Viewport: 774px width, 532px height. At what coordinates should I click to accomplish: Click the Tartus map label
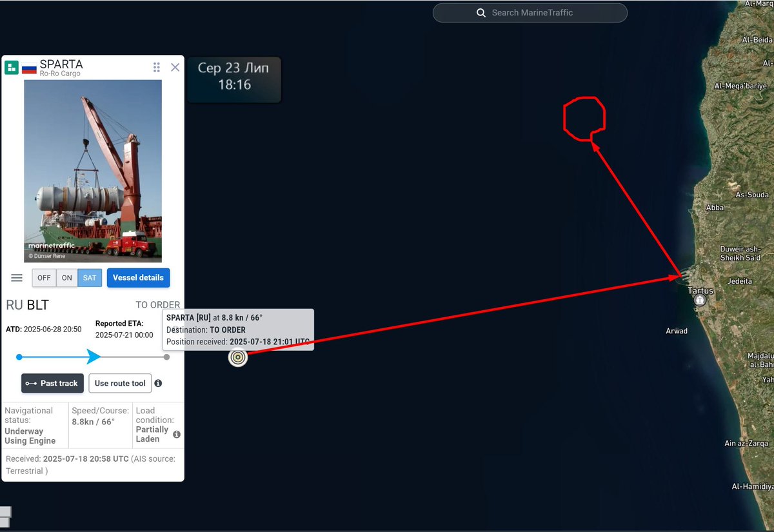coord(700,291)
